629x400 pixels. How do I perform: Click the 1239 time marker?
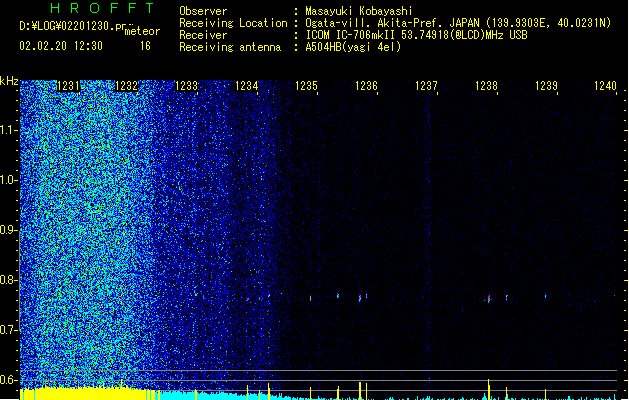pos(546,86)
